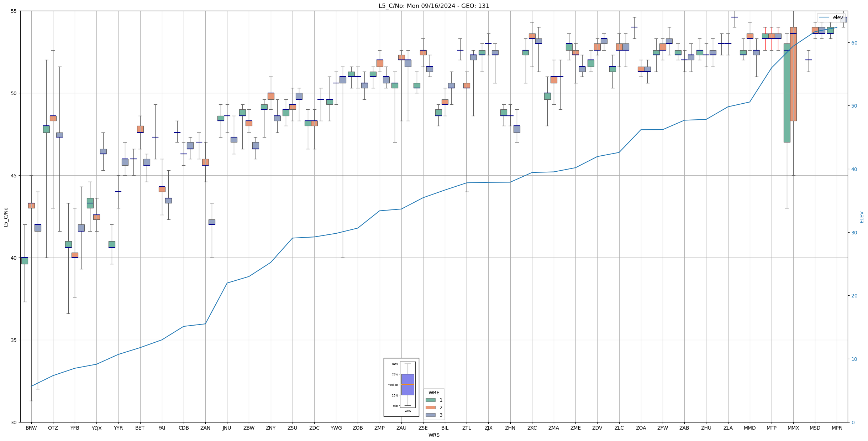Click the boxplot key inset thumbnail
Image resolution: width=868 pixels, height=441 pixels.
tap(401, 387)
